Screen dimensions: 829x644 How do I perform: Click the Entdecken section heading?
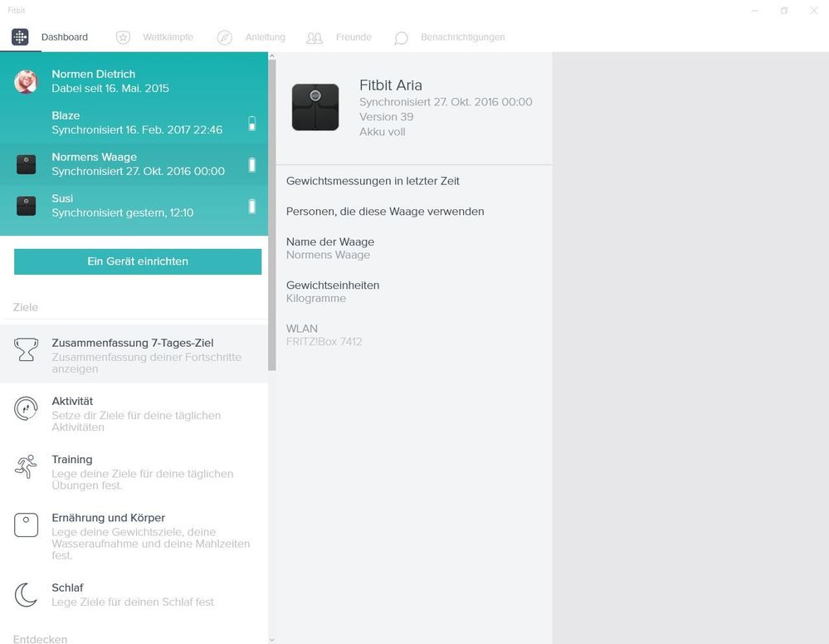(40, 639)
